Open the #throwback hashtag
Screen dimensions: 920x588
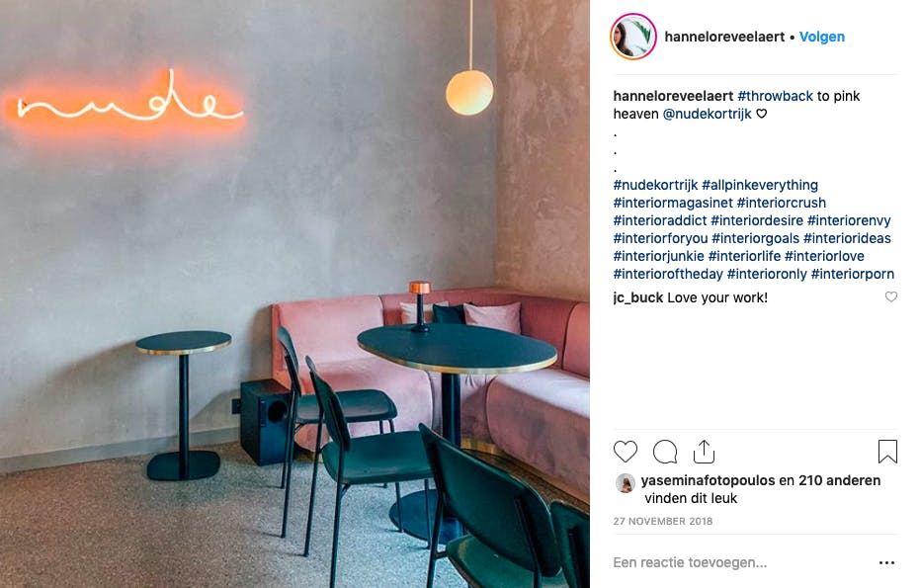click(775, 96)
